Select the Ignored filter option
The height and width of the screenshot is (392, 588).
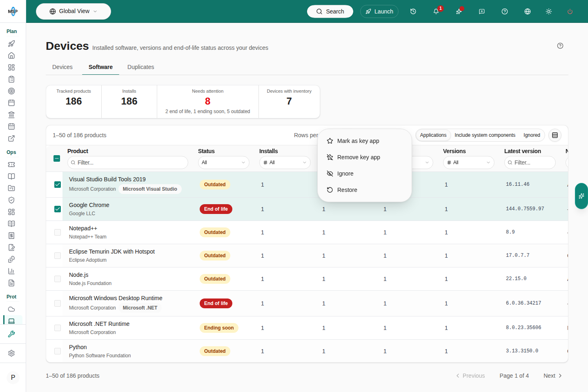[x=532, y=135]
